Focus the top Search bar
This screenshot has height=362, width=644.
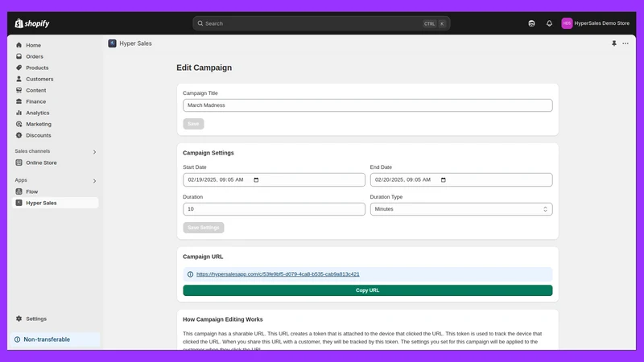[x=321, y=23]
